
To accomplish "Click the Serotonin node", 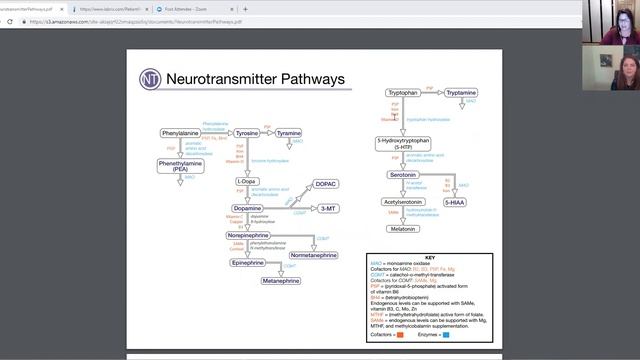I will tap(403, 175).
